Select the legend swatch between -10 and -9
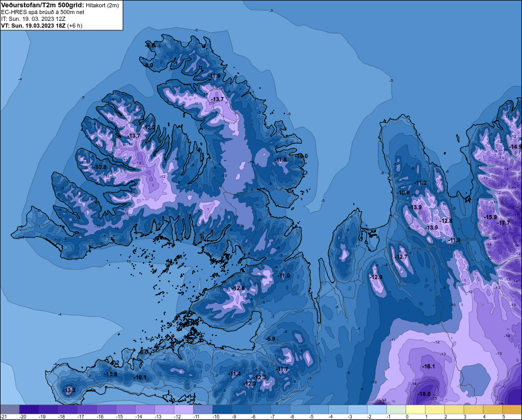Viewport: 522px width, 420px height. click(222, 410)
